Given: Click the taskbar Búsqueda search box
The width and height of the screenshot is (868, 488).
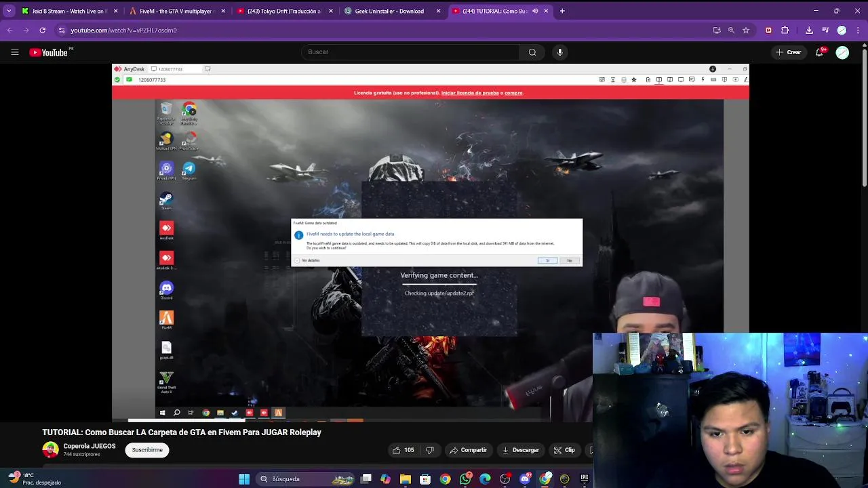Looking at the screenshot, I should [x=306, y=479].
